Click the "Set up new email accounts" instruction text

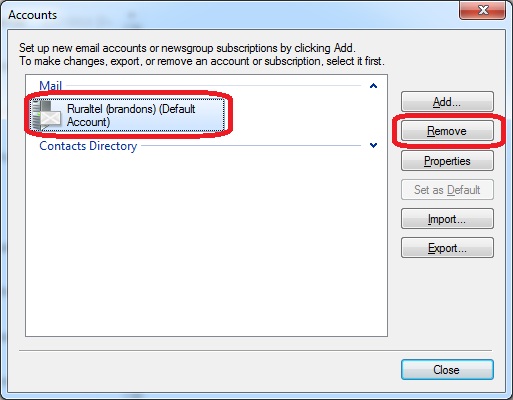(187, 48)
